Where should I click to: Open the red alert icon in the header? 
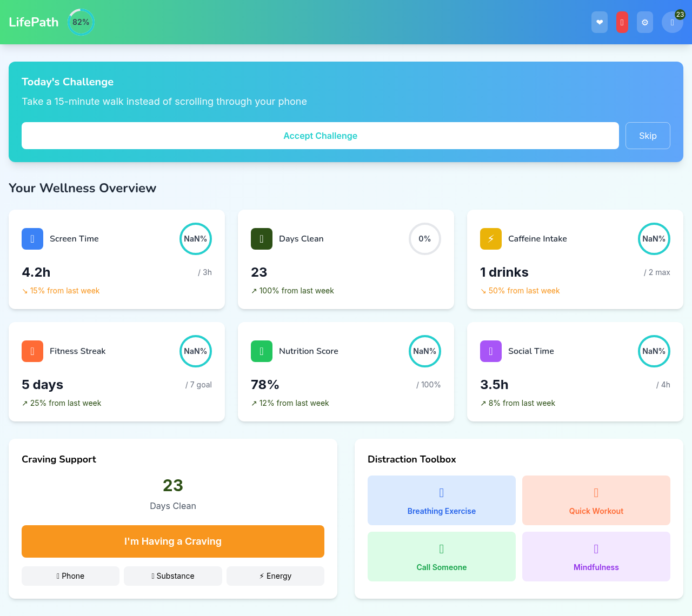point(622,22)
